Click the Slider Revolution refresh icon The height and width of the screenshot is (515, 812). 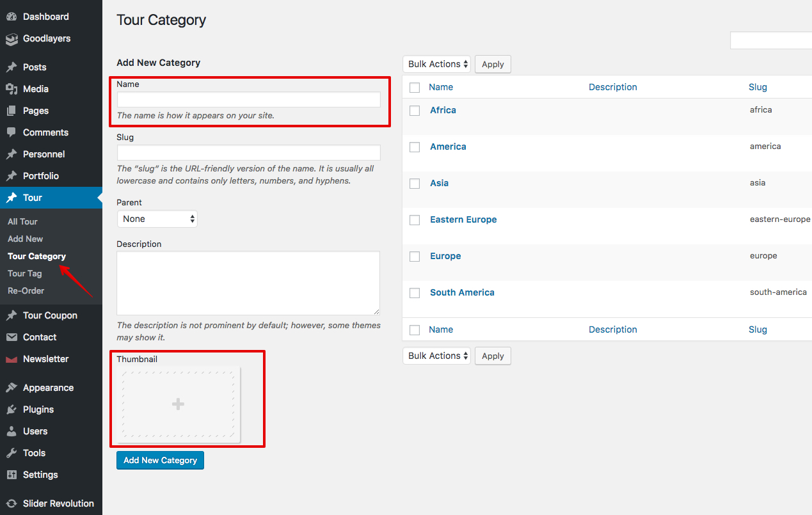12,503
